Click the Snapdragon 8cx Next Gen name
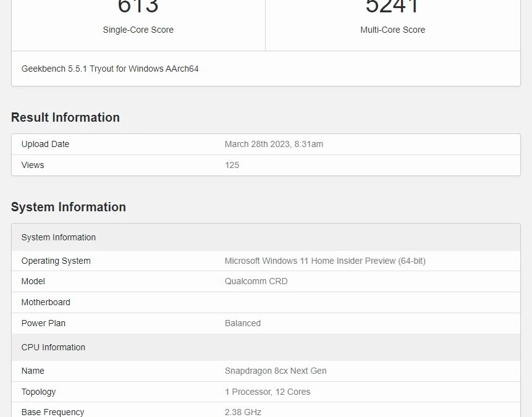Viewport: 532px width, 417px height. click(x=276, y=371)
